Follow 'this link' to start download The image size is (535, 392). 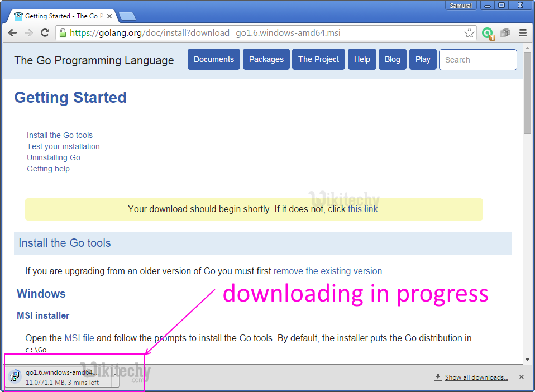[362, 209]
